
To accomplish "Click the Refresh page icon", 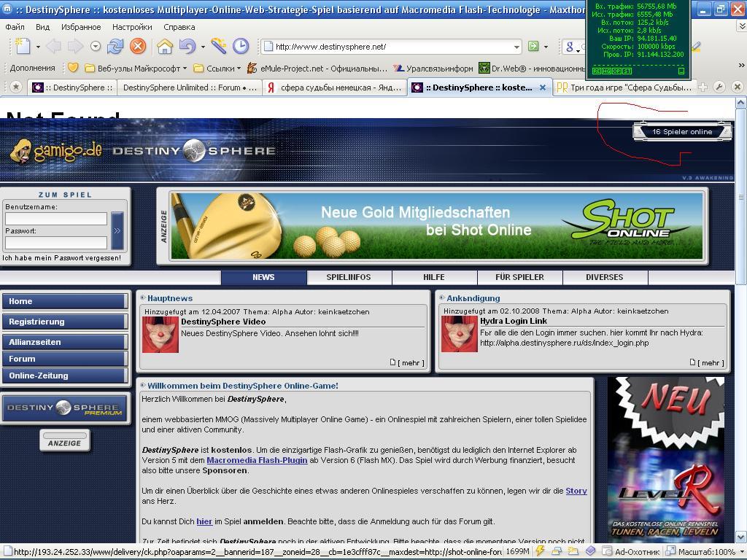I will tap(115, 46).
